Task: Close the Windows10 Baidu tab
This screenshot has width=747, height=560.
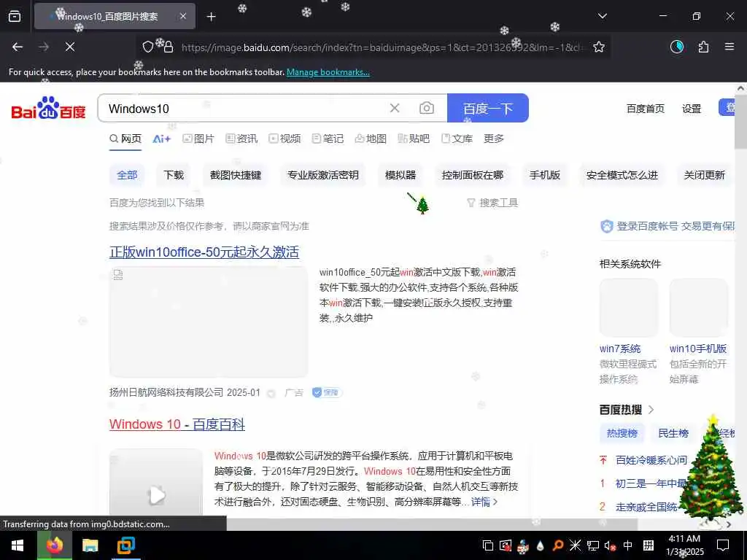Action: tap(183, 16)
